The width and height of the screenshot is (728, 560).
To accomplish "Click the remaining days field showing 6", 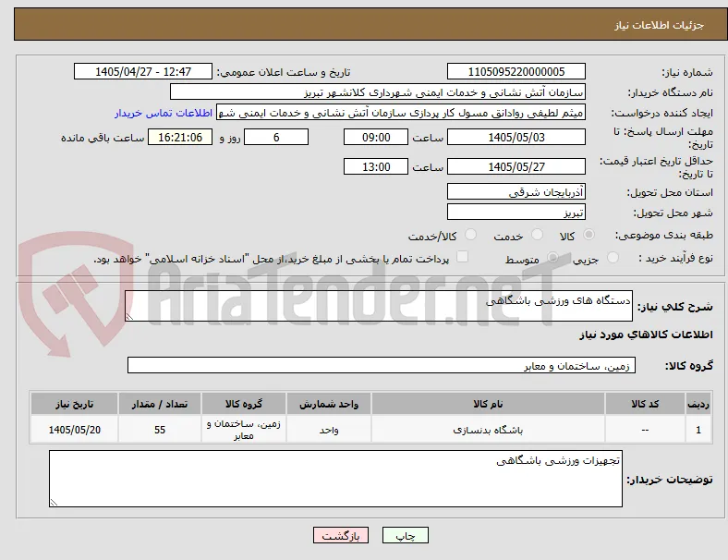I will click(276, 137).
